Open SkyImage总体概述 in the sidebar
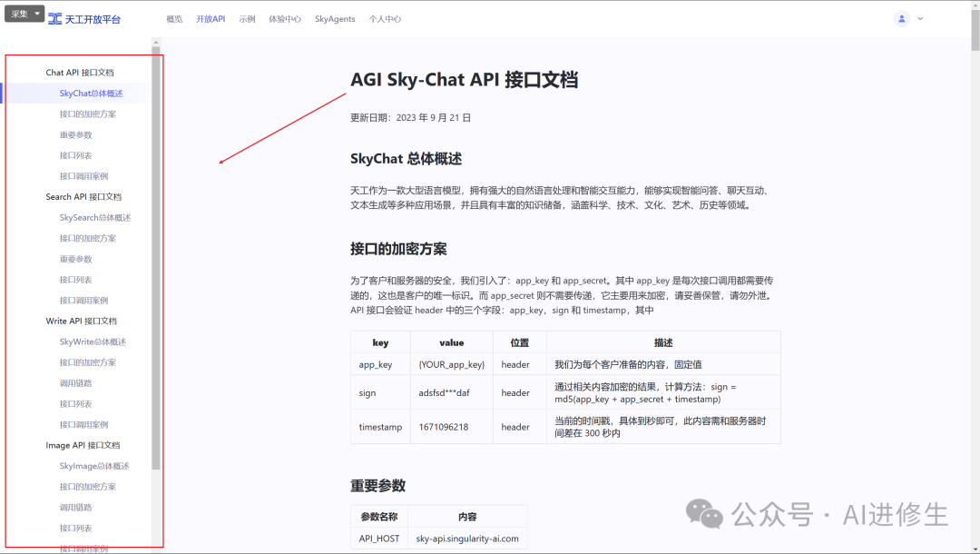 [94, 466]
